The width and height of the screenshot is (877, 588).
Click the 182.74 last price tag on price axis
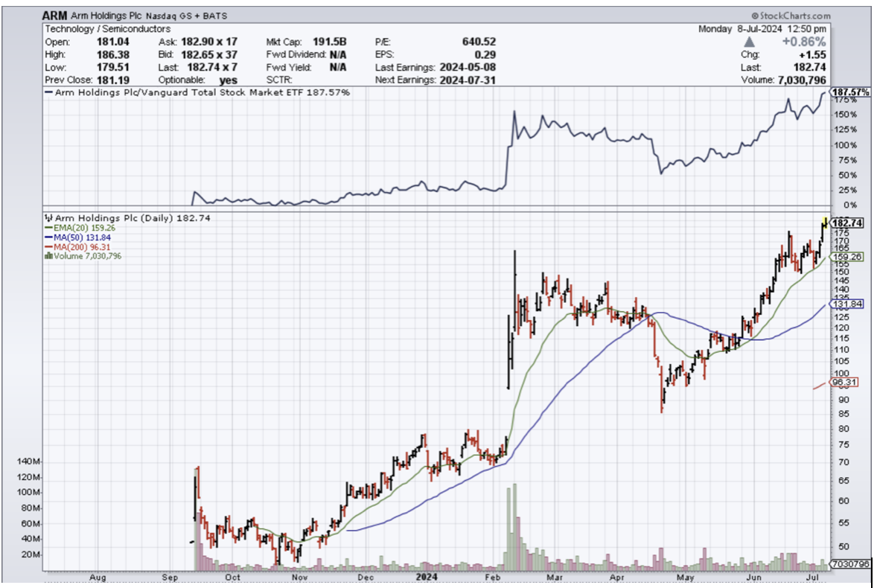pos(846,223)
